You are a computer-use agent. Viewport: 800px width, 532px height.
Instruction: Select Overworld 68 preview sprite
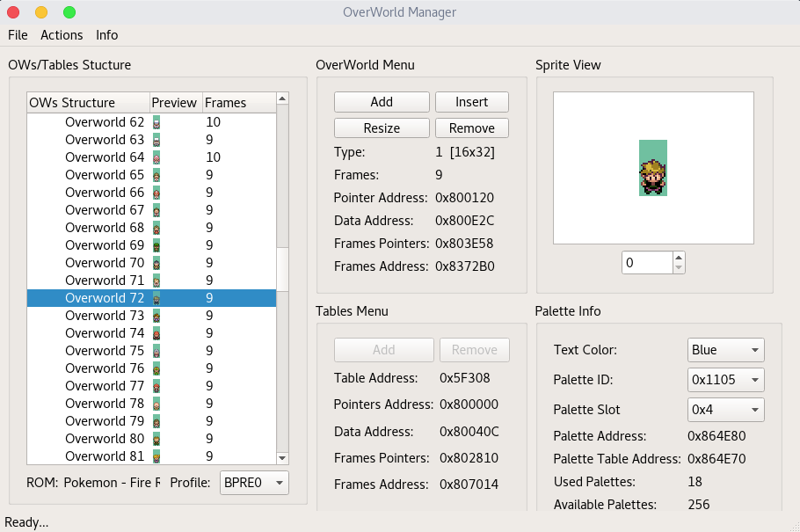[156, 227]
